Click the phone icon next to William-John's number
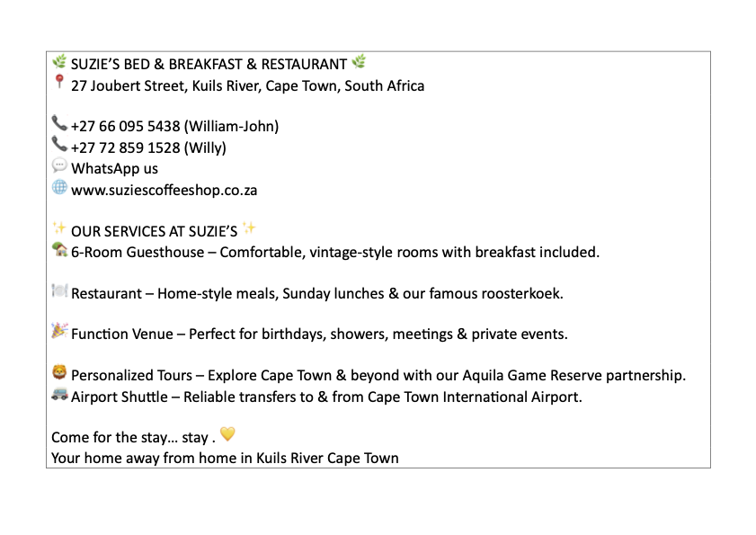 pyautogui.click(x=59, y=123)
